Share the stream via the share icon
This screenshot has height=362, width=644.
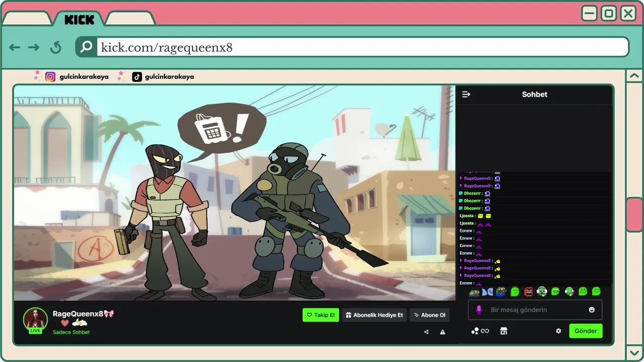(427, 332)
